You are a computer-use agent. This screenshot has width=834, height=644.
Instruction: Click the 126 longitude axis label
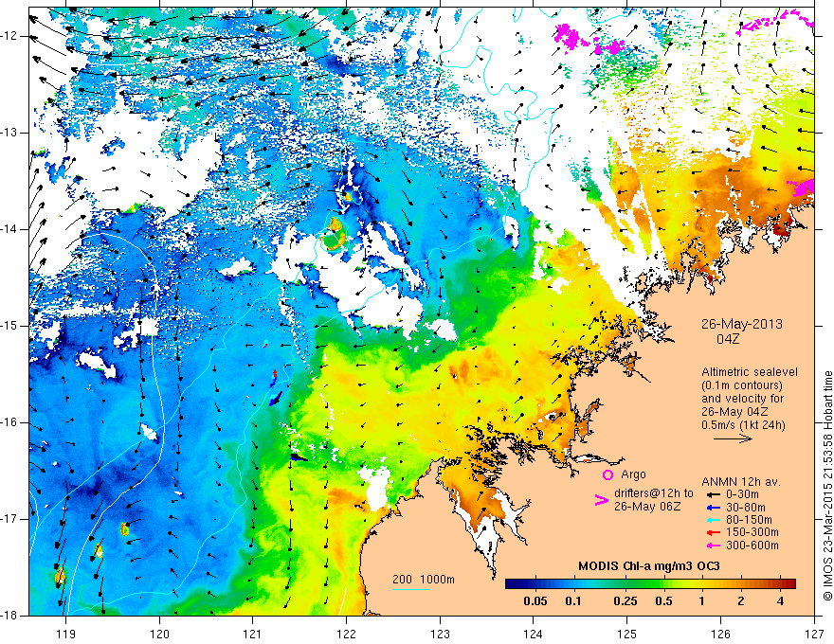[720, 634]
